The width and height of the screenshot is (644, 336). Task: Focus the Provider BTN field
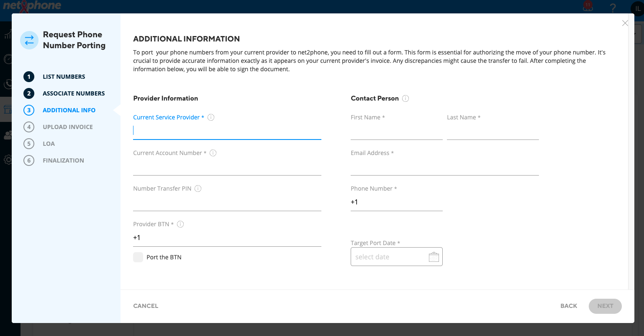click(227, 238)
